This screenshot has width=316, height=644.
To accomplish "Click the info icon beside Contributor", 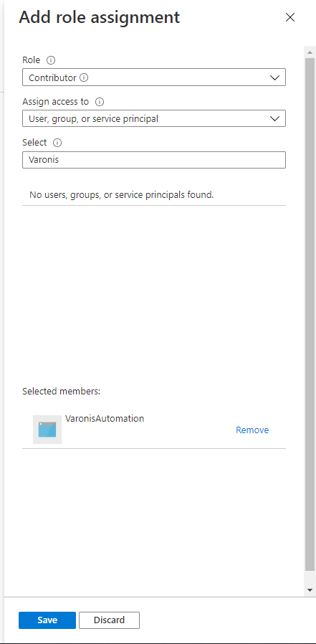I will coord(84,77).
